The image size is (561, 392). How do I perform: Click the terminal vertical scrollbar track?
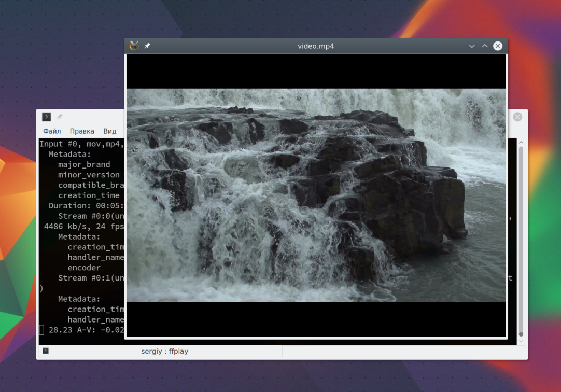pos(521,239)
